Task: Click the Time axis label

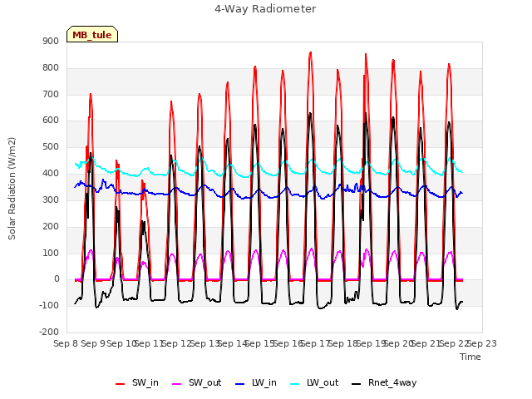Action: click(470, 357)
